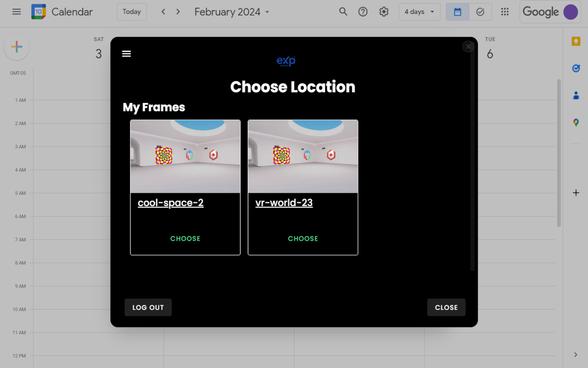Switch to Tasks view icon
The image size is (588, 368).
[481, 12]
